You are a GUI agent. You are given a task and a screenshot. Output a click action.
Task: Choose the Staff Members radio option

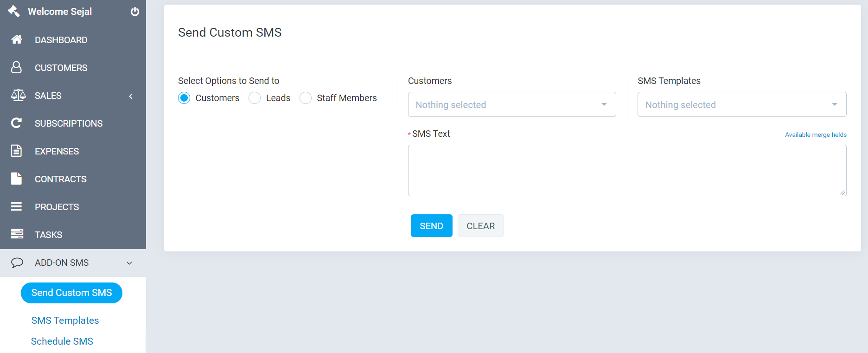coord(306,98)
